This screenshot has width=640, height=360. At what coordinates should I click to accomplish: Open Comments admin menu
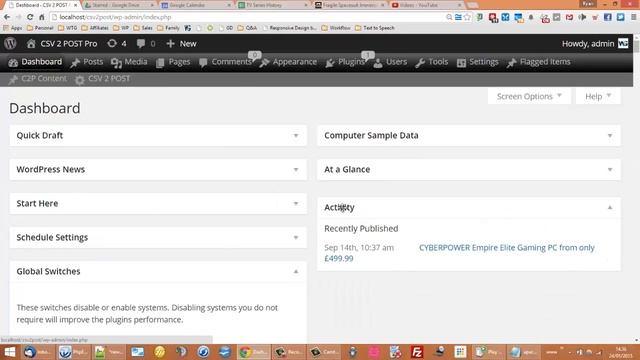(x=226, y=62)
